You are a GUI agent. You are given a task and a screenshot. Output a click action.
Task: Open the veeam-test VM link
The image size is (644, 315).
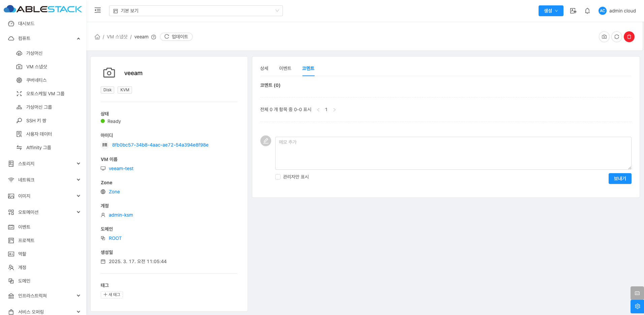121,168
